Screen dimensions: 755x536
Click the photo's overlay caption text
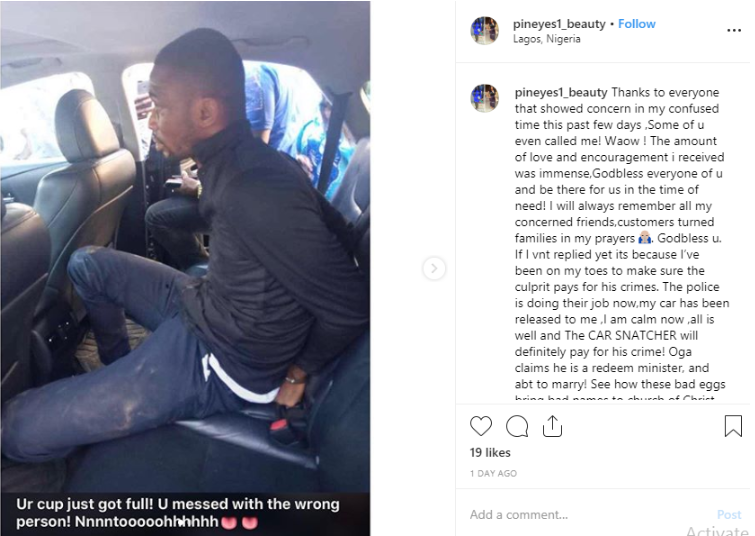178,513
